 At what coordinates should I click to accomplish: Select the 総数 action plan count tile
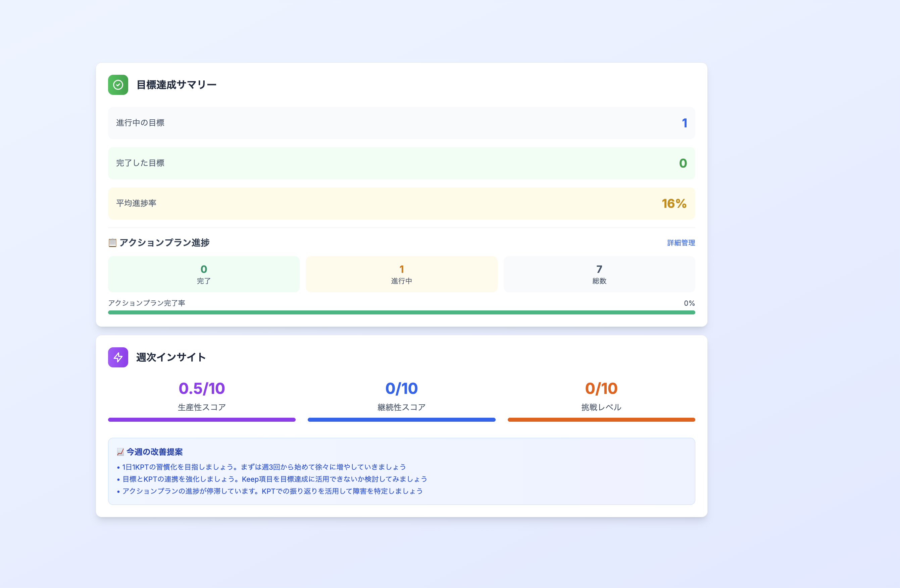click(x=599, y=274)
